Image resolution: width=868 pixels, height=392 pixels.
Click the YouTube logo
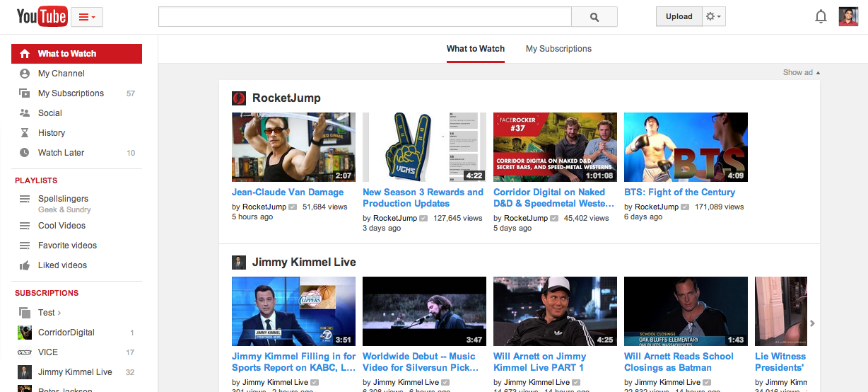tap(42, 16)
